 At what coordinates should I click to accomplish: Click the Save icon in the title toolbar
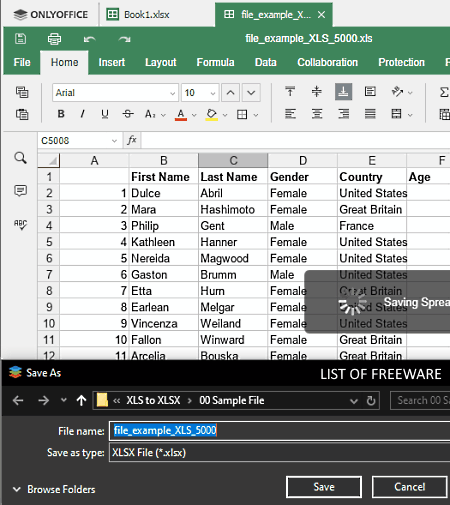20,39
